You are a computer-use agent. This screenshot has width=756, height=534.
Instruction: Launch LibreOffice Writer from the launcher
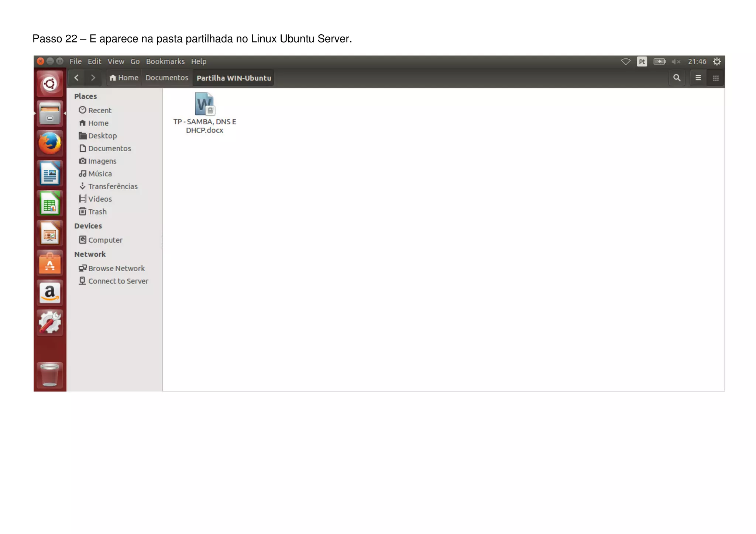point(50,173)
